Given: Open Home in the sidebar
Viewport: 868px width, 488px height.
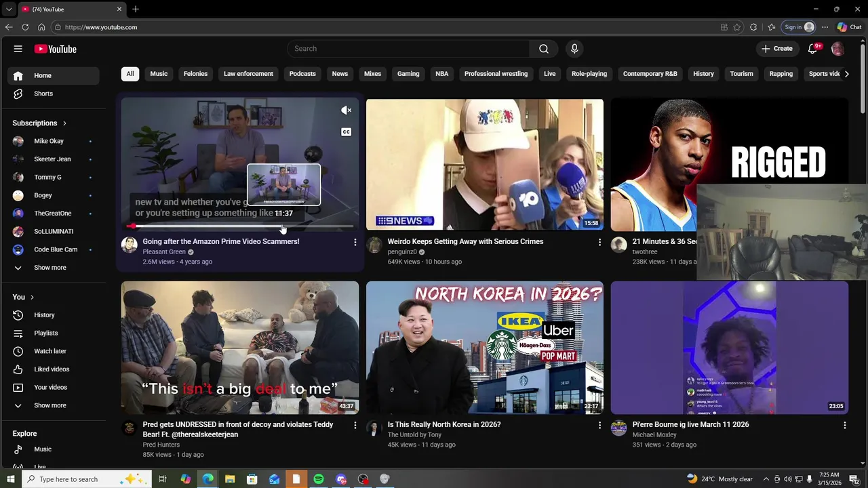Looking at the screenshot, I should (x=54, y=75).
